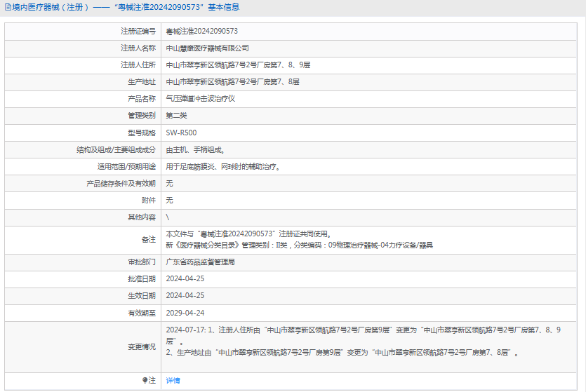This screenshot has width=586, height=392.
Task: Click change item 2、生产地址由 line
Action: pyautogui.click(x=342, y=353)
